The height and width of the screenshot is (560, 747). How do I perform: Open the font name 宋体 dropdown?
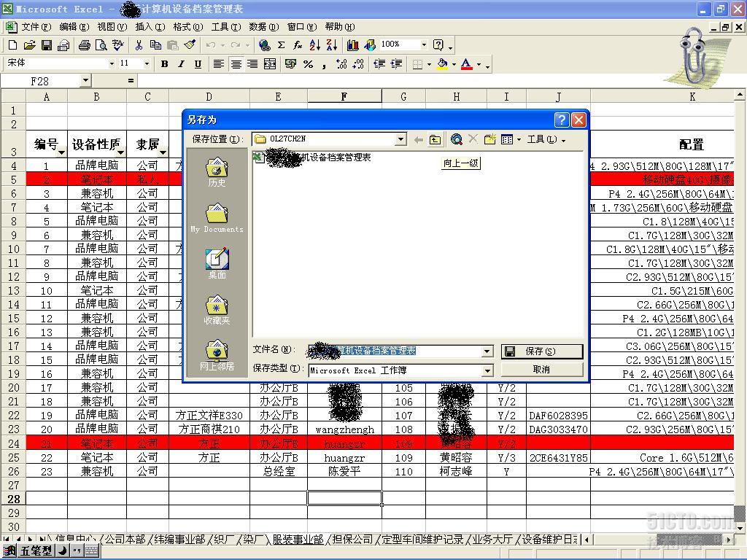[112, 63]
